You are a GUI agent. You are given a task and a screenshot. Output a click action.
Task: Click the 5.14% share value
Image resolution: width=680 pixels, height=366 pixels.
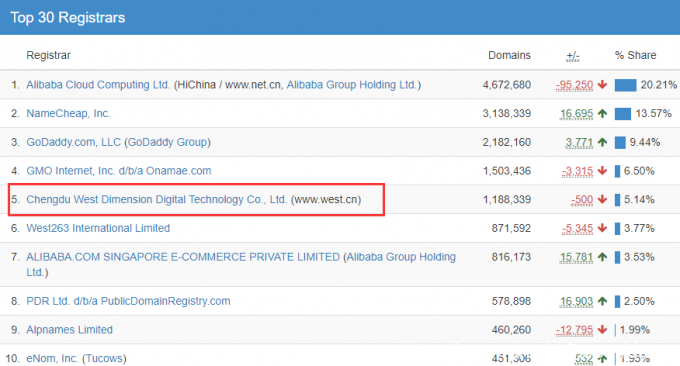coord(639,199)
